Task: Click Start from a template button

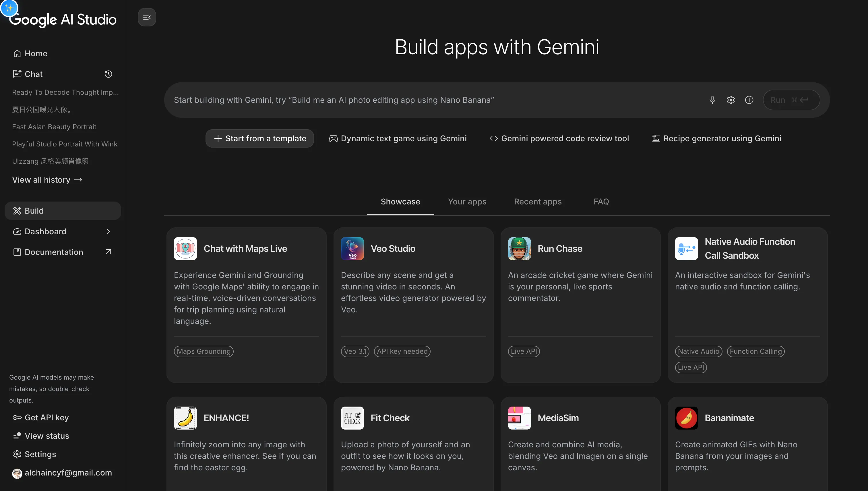Action: (259, 138)
